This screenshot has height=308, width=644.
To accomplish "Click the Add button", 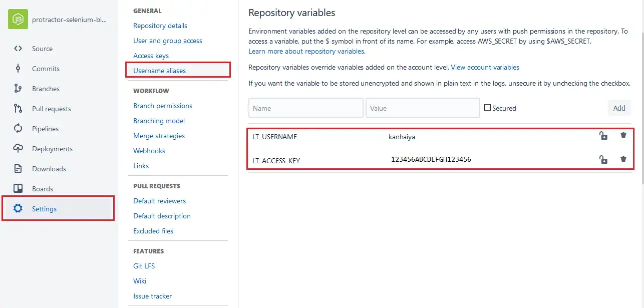I will (x=619, y=108).
